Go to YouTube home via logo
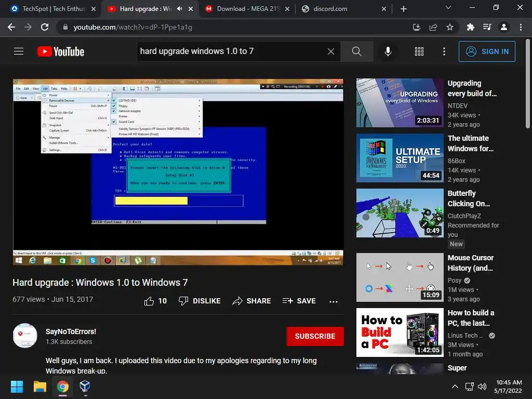This screenshot has width=532, height=399. point(61,51)
